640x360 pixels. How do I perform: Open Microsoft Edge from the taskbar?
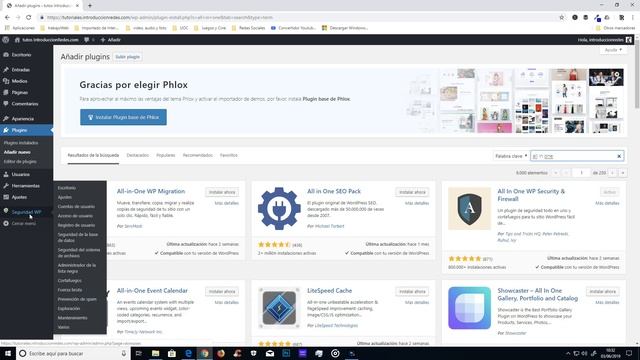188,353
